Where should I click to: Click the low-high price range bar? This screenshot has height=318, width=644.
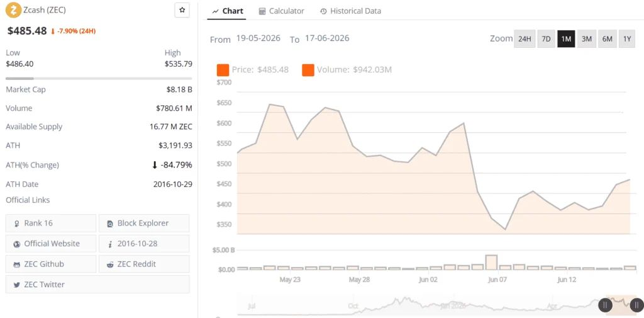coord(99,78)
